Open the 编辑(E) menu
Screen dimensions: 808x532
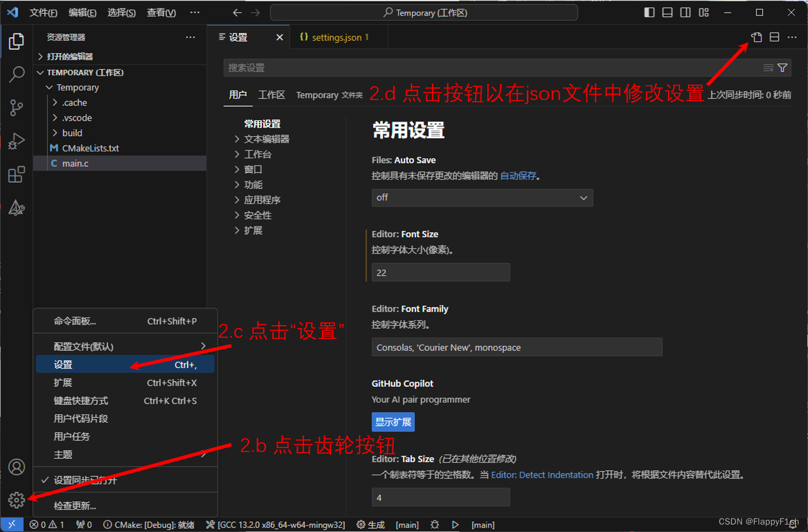82,13
